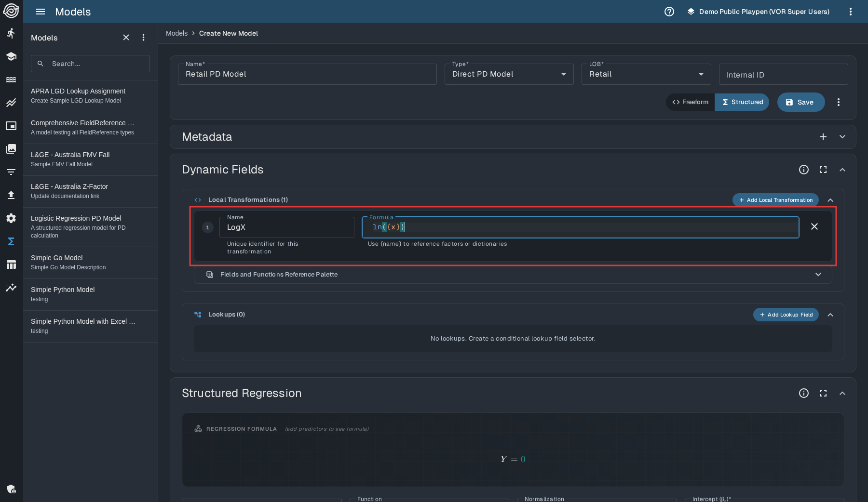This screenshot has height=502, width=868.
Task: Select the Structured mode toggle
Action: click(x=742, y=102)
